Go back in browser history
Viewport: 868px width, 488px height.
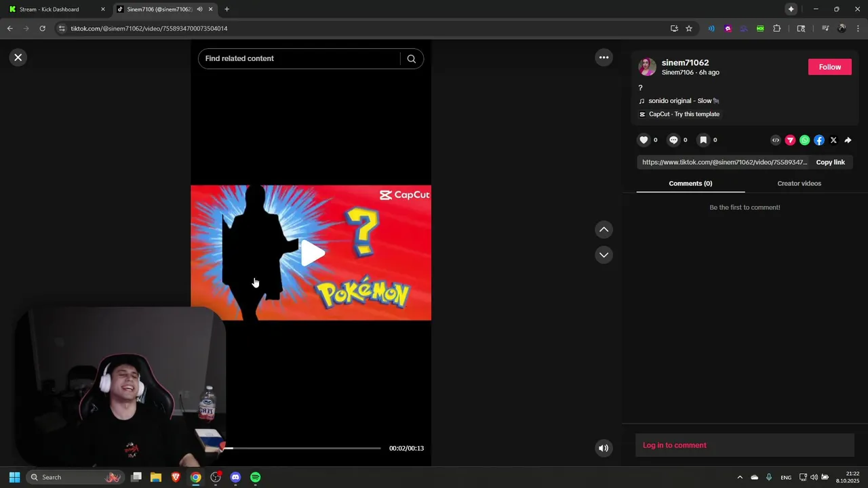pos(9,28)
